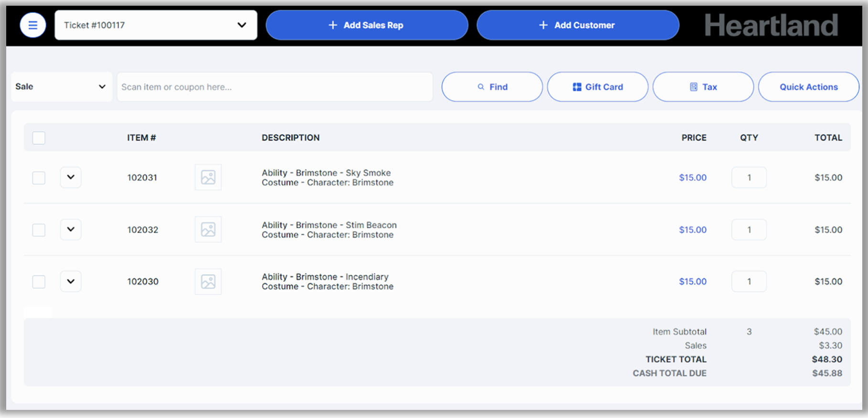This screenshot has height=418, width=868.
Task: Check the box for item 102031
Action: click(x=39, y=178)
